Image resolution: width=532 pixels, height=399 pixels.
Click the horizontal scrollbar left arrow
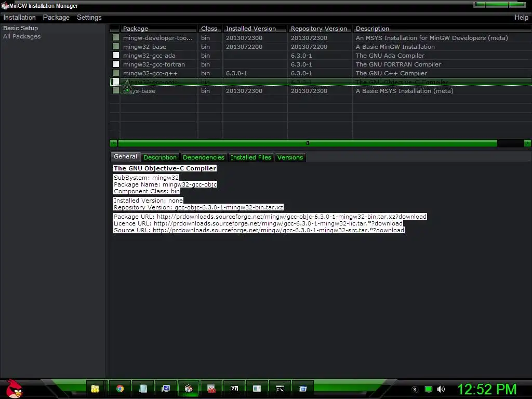[114, 143]
